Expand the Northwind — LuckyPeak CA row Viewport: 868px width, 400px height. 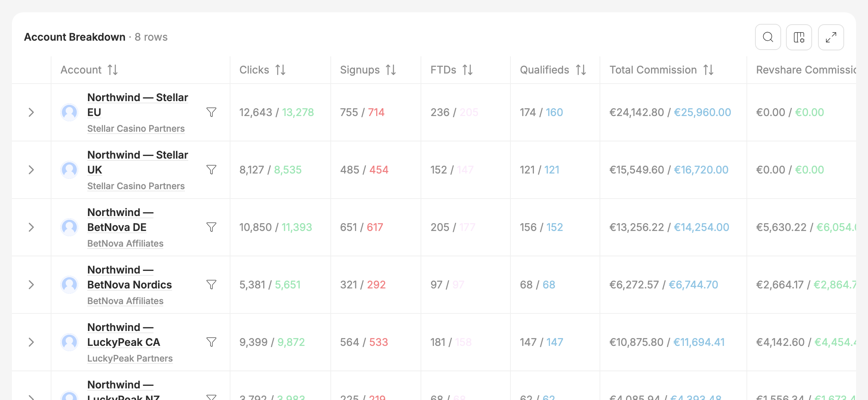coord(31,342)
